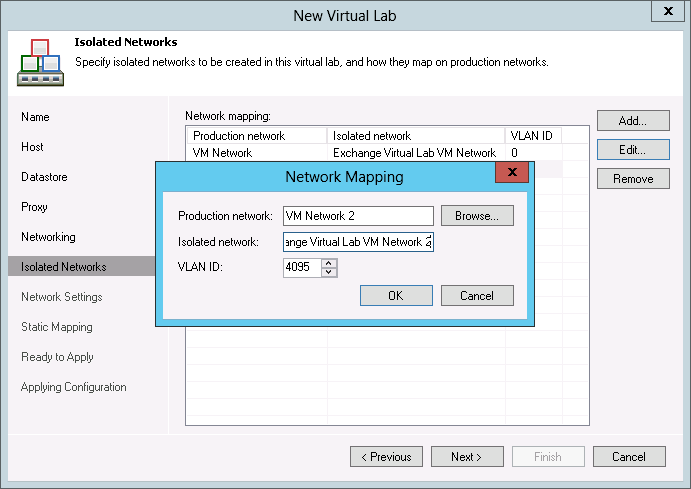The image size is (691, 489).
Task: Close the Network Mapping dialog
Action: coord(512,172)
